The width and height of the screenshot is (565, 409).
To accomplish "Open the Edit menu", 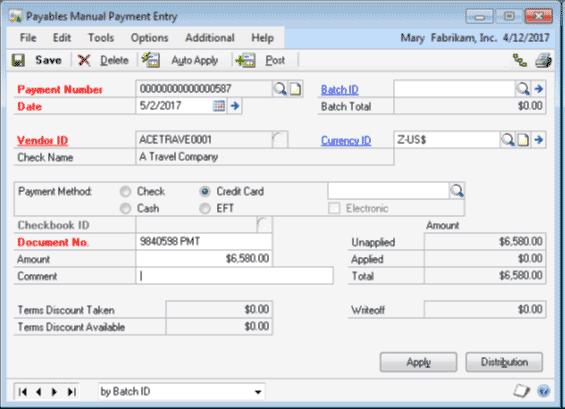I will click(x=62, y=38).
